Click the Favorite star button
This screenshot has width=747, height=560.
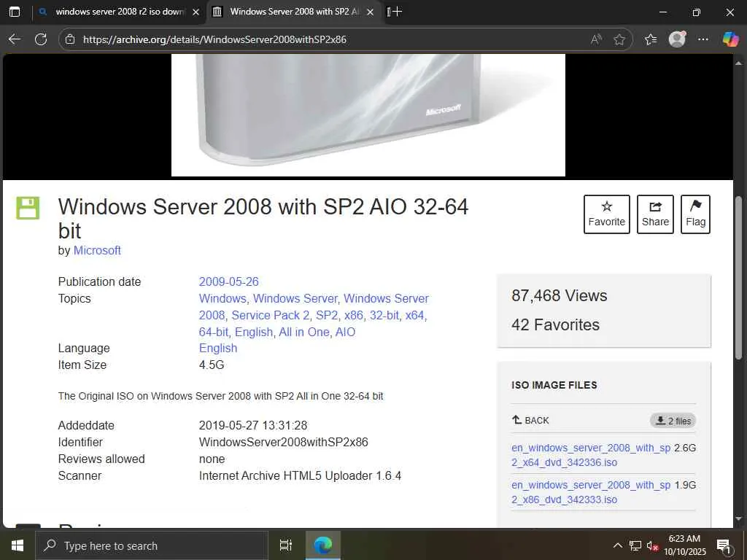606,214
